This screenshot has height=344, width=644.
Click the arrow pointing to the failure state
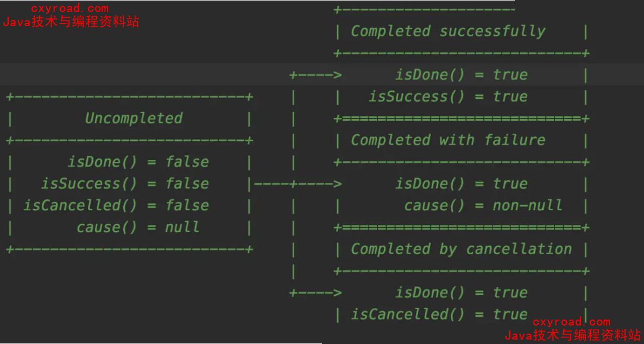(316, 184)
